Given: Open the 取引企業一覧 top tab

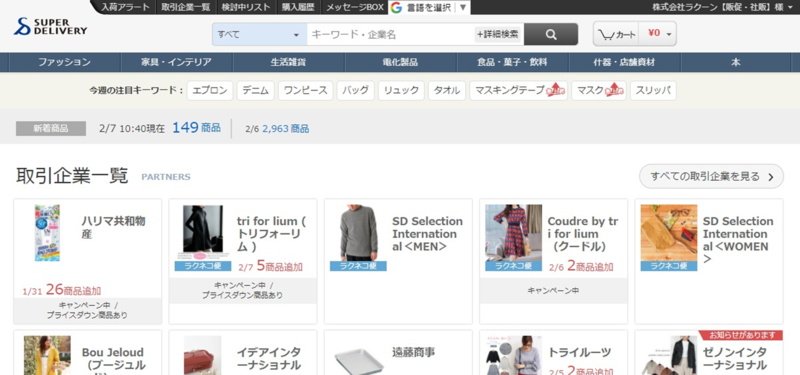Looking at the screenshot, I should click(186, 7).
